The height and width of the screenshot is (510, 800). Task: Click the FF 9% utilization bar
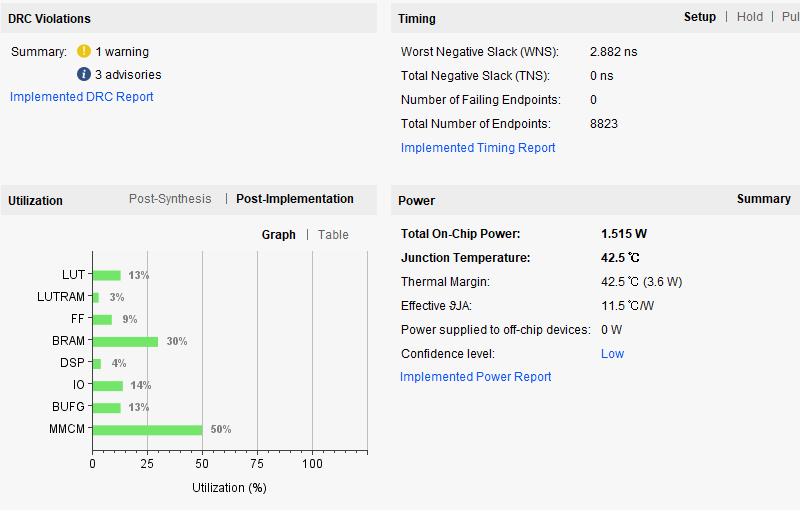[x=102, y=319]
